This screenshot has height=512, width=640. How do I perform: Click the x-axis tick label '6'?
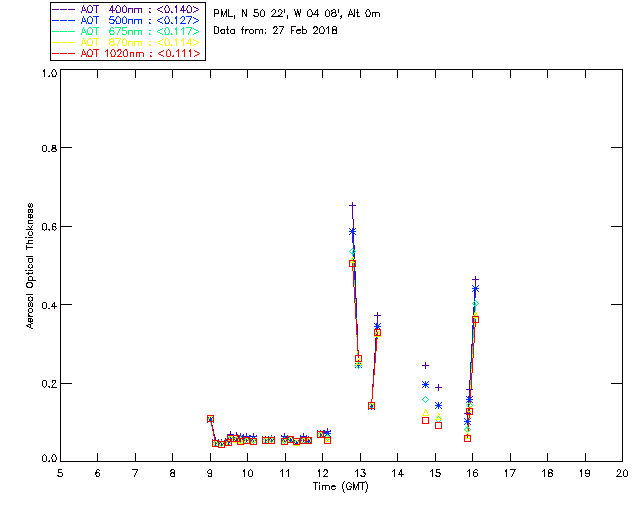[98, 473]
